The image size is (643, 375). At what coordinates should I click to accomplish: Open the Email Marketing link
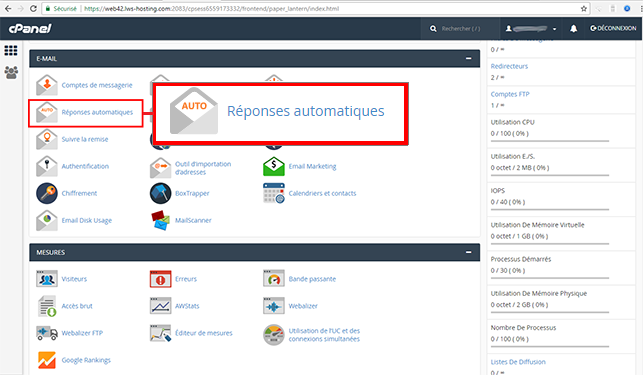click(x=312, y=166)
